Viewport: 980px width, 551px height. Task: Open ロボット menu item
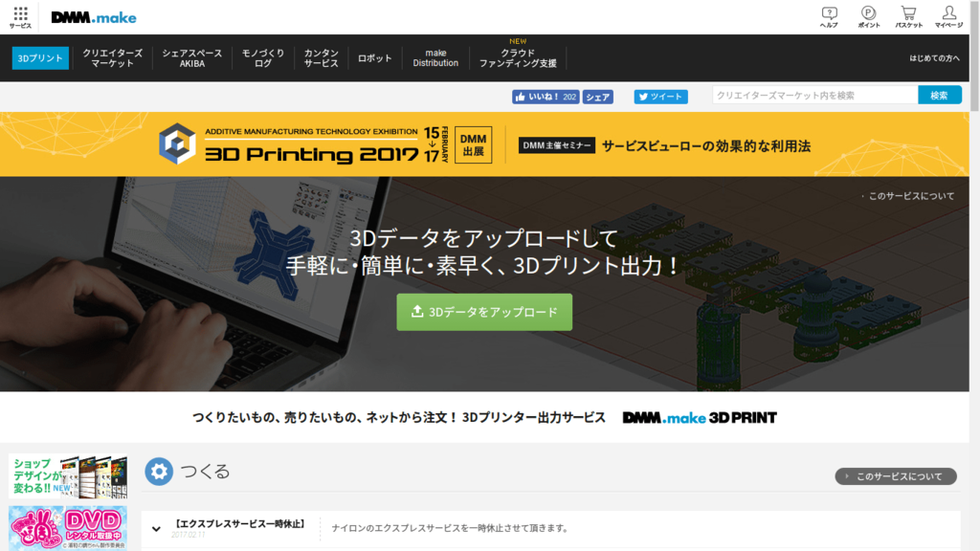[x=374, y=58]
